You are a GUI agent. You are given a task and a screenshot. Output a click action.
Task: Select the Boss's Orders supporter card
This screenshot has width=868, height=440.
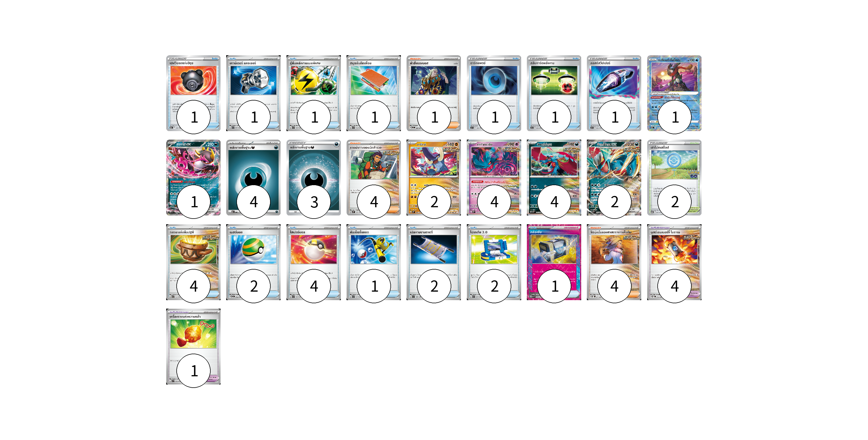[433, 93]
